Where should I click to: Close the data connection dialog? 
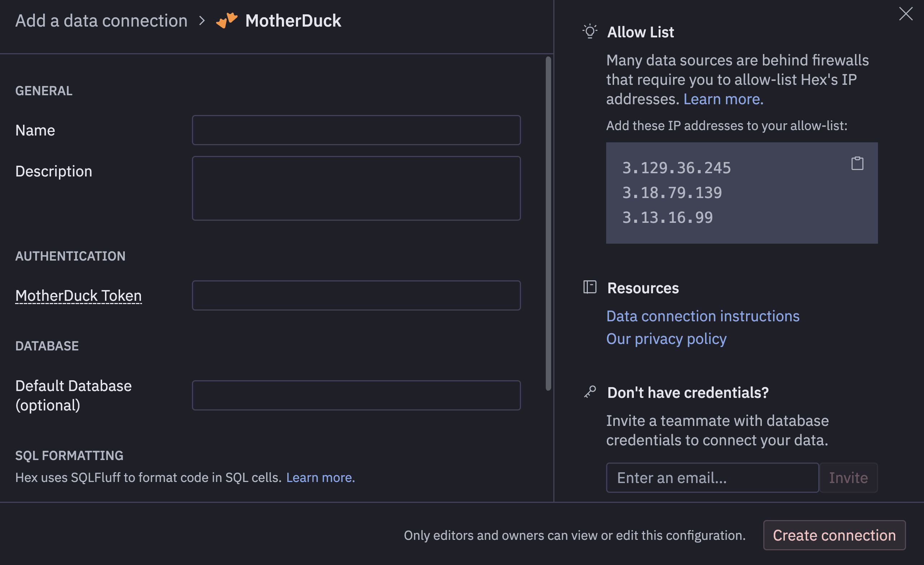(x=905, y=14)
